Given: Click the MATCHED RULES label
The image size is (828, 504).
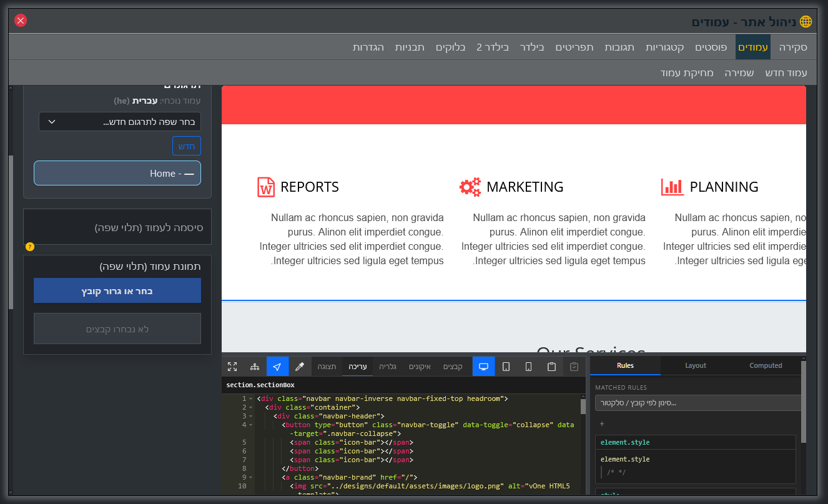Looking at the screenshot, I should pos(621,387).
